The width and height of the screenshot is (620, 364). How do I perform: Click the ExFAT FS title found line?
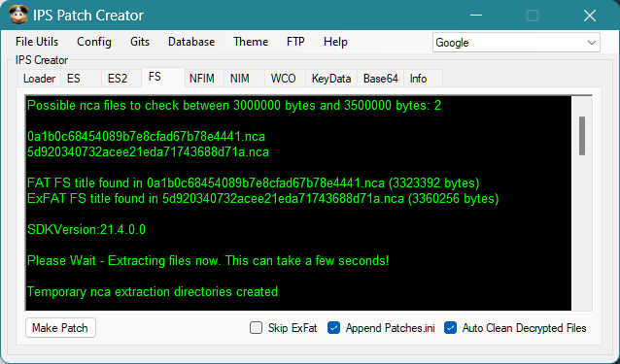point(263,199)
